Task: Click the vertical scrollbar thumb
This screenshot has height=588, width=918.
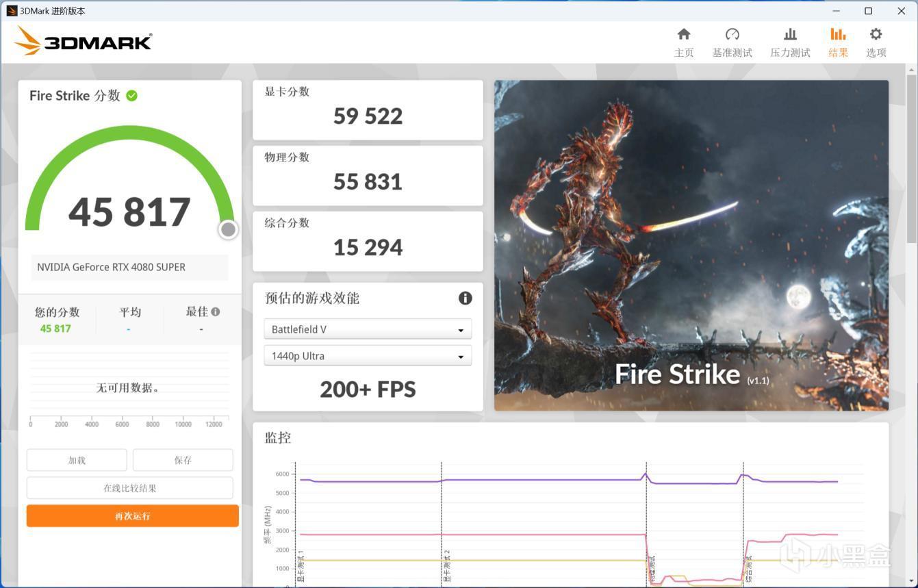Action: [x=911, y=159]
